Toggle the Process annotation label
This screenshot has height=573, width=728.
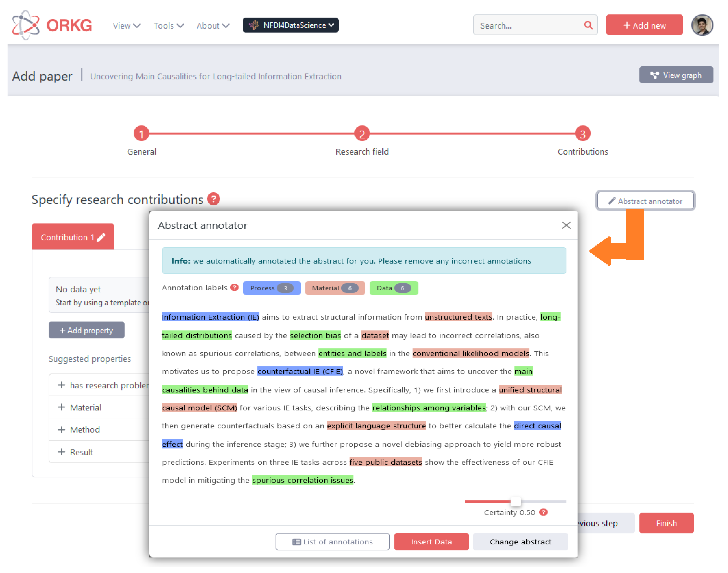click(272, 288)
